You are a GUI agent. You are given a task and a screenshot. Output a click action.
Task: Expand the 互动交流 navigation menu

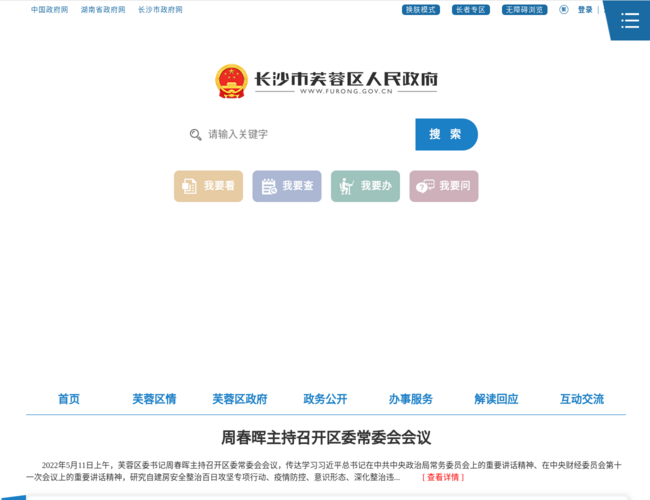582,399
